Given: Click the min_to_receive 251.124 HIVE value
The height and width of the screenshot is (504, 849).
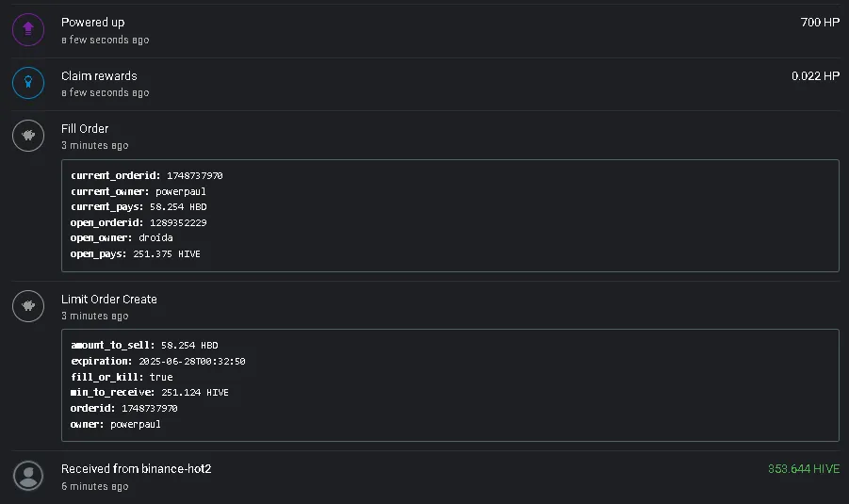Looking at the screenshot, I should coord(195,393).
